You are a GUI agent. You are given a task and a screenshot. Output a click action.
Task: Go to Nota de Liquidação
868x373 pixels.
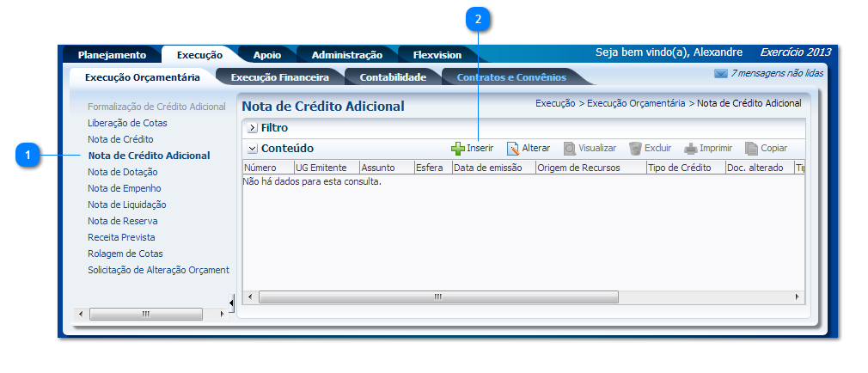(126, 205)
